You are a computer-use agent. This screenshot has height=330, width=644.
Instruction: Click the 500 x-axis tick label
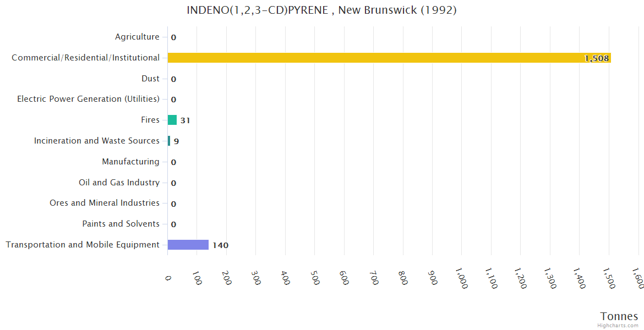pos(314,278)
